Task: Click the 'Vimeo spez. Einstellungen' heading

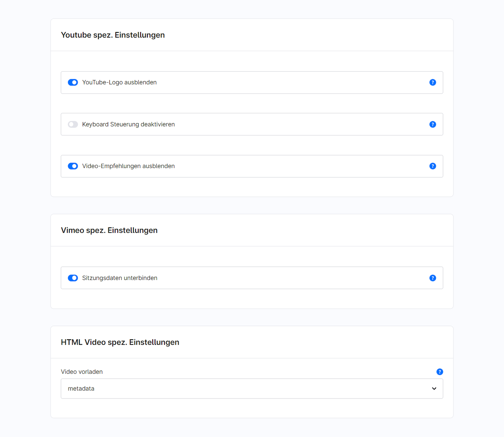Action: pyautogui.click(x=109, y=230)
